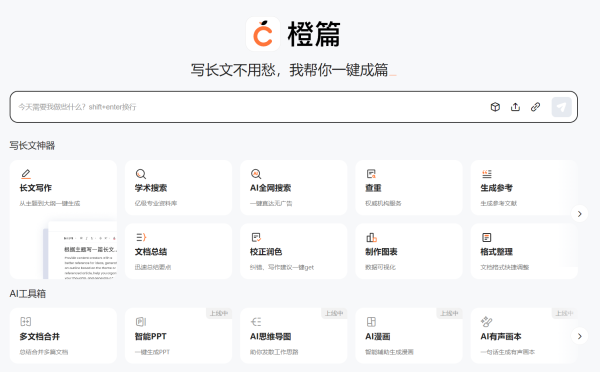The width and height of the screenshot is (600, 372).
Task: Expand more tools in the AI工具箱 row
Action: coord(579,336)
